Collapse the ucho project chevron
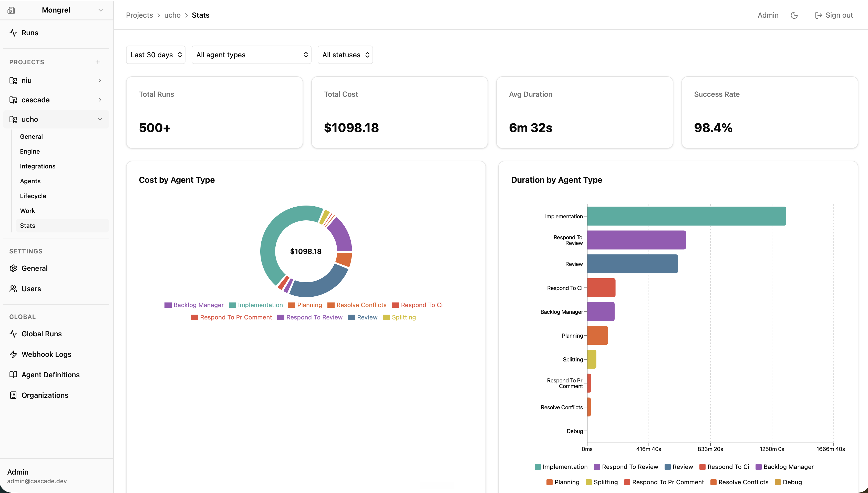The height and width of the screenshot is (493, 868). pos(100,119)
